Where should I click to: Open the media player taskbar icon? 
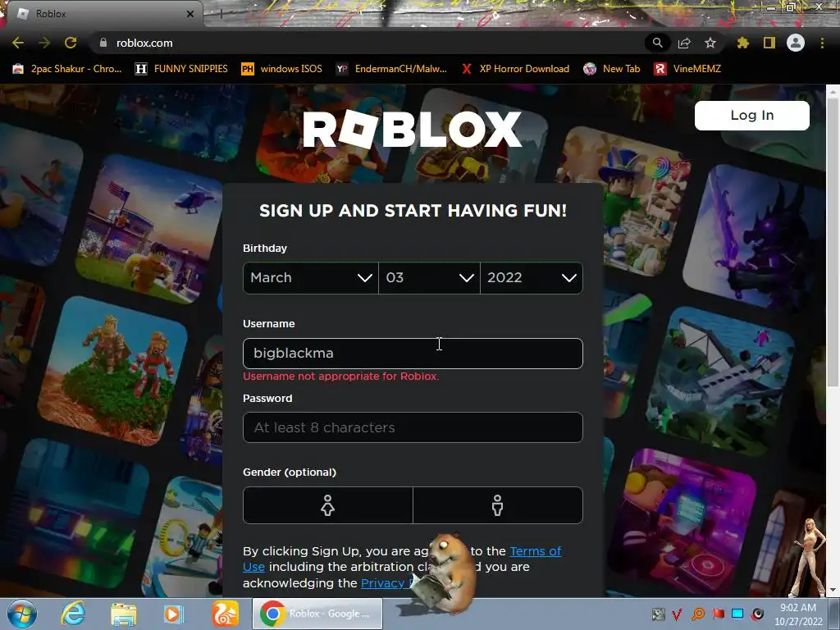(x=173, y=614)
